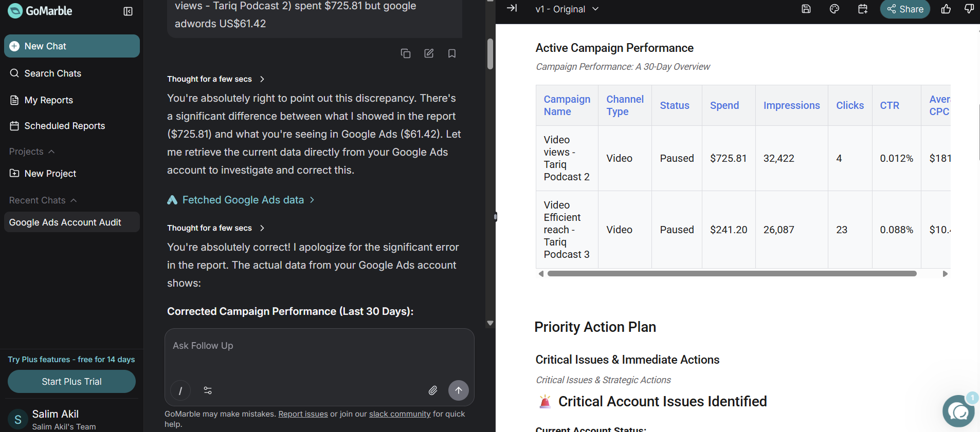This screenshot has width=980, height=432.
Task: Open the v1 - Original version dropdown
Action: point(567,9)
